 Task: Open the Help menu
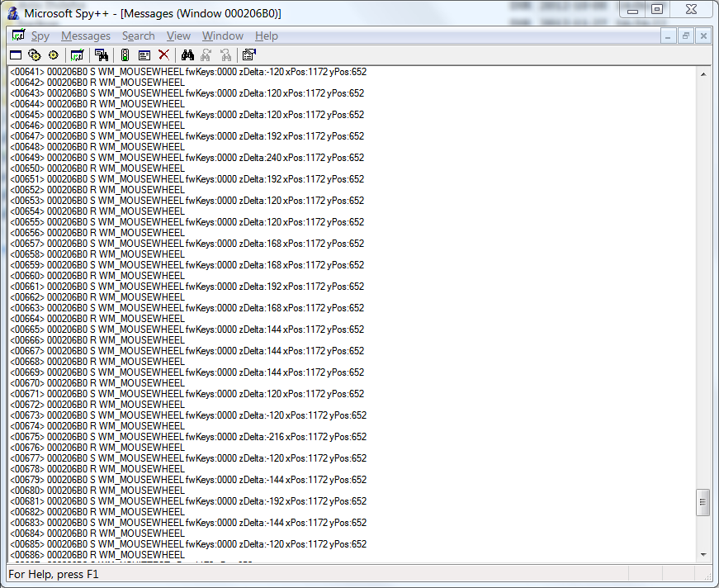coord(267,36)
